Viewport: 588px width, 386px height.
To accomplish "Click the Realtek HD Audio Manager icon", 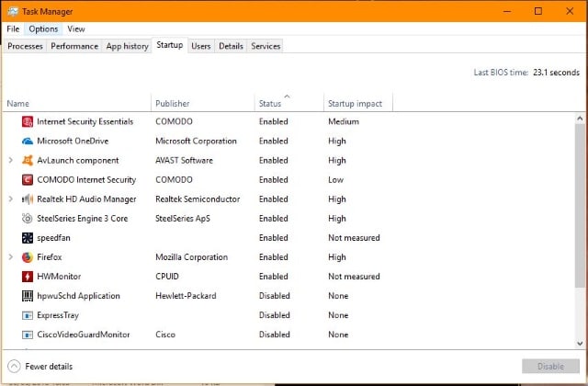I will [28, 199].
